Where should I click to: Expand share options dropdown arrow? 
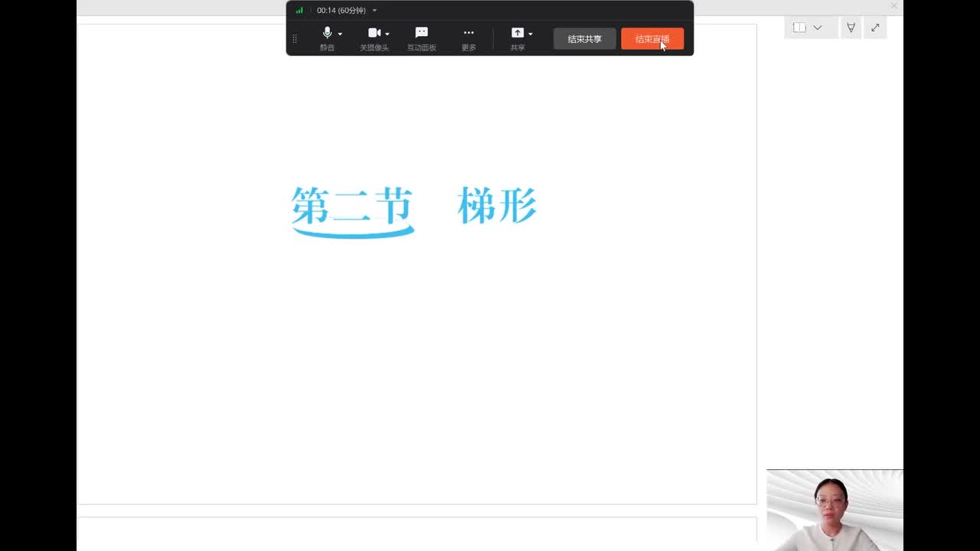coord(531,34)
